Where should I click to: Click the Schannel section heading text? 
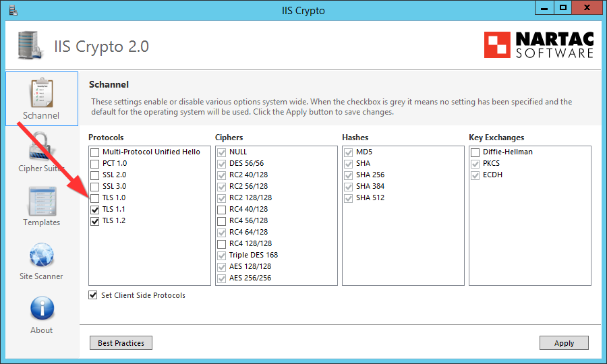point(109,84)
